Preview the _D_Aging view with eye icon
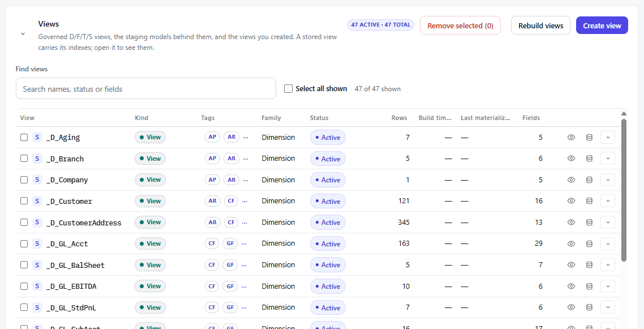The height and width of the screenshot is (329, 644). click(x=571, y=137)
